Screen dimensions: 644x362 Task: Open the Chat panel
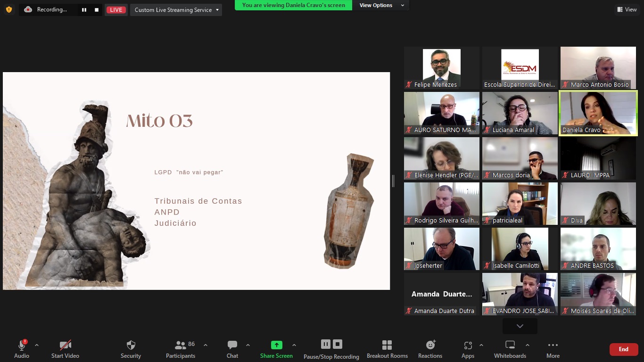[x=232, y=349]
